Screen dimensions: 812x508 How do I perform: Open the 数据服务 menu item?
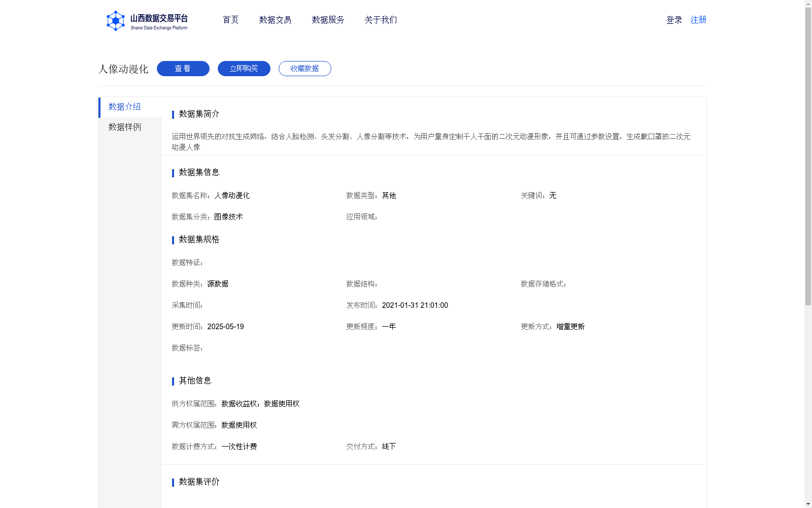[328, 20]
